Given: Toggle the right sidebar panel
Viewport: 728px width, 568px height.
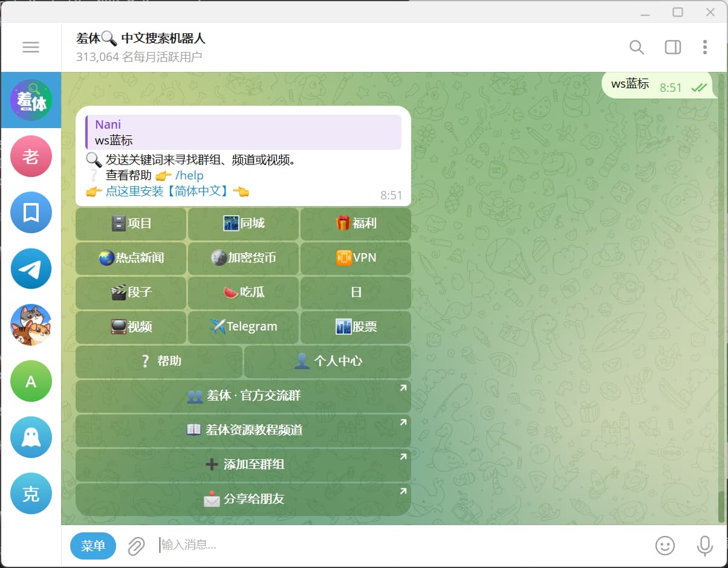Looking at the screenshot, I should tap(672, 47).
